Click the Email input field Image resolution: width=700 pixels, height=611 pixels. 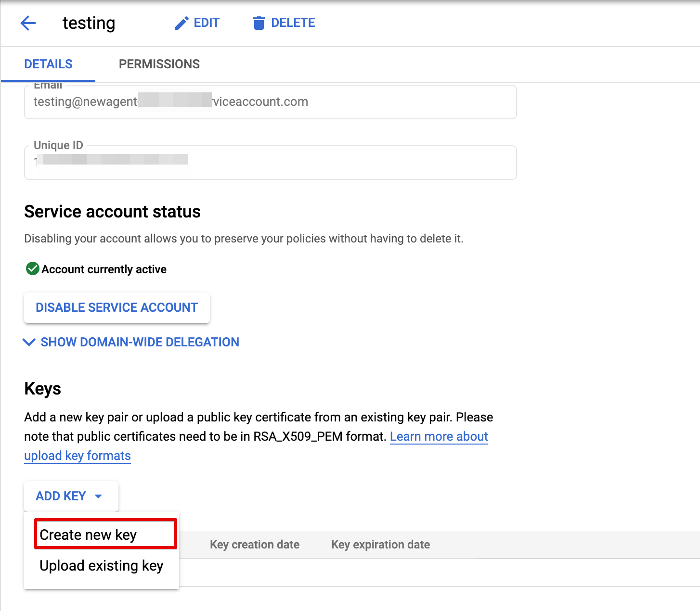point(270,102)
